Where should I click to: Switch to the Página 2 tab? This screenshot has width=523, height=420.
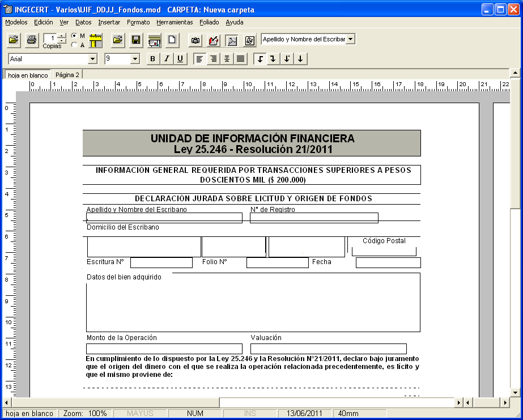[x=67, y=75]
